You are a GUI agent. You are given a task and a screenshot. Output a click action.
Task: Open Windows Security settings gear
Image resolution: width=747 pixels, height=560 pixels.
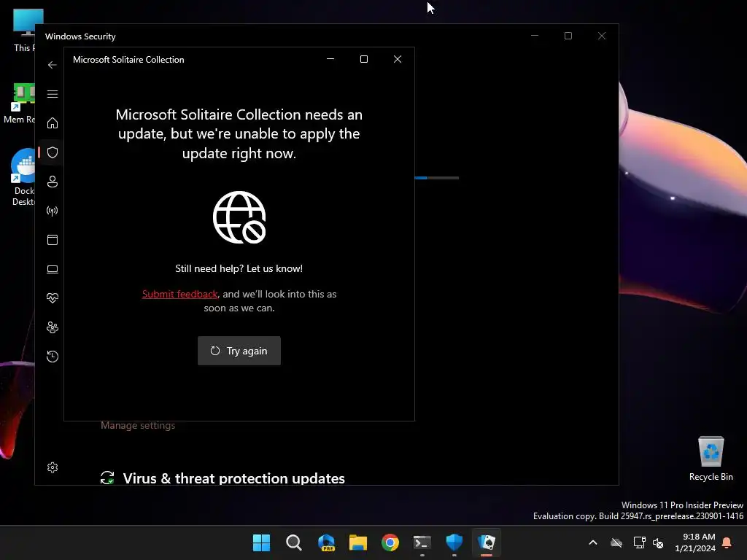53,467
